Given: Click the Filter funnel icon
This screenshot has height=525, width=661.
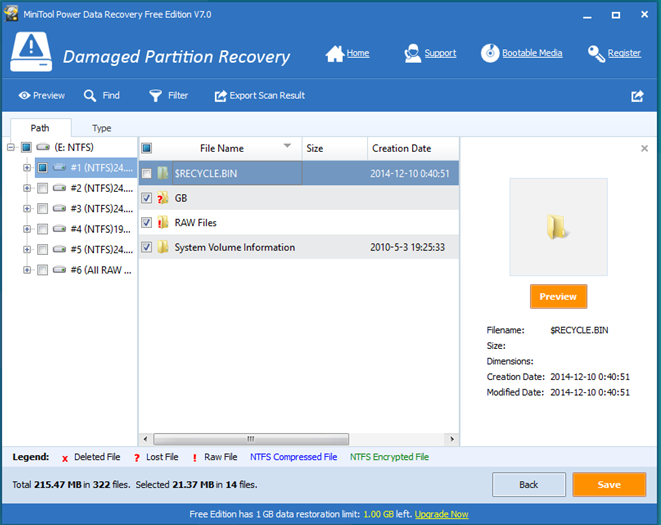Looking at the screenshot, I should pos(155,96).
